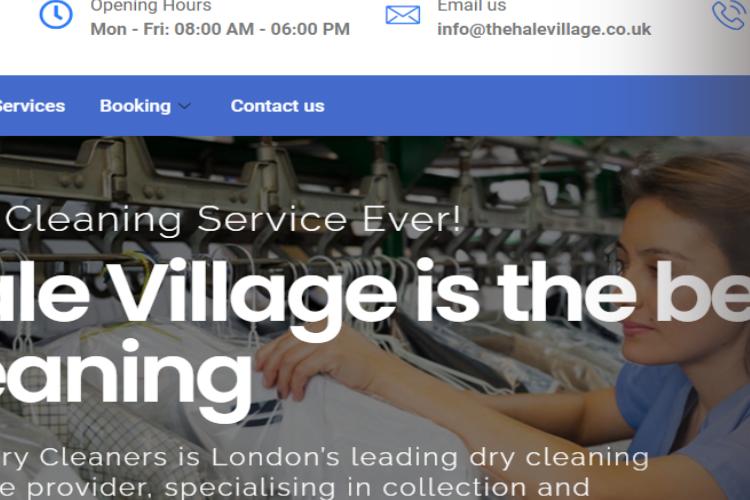Open the Services menu item

pos(32,106)
